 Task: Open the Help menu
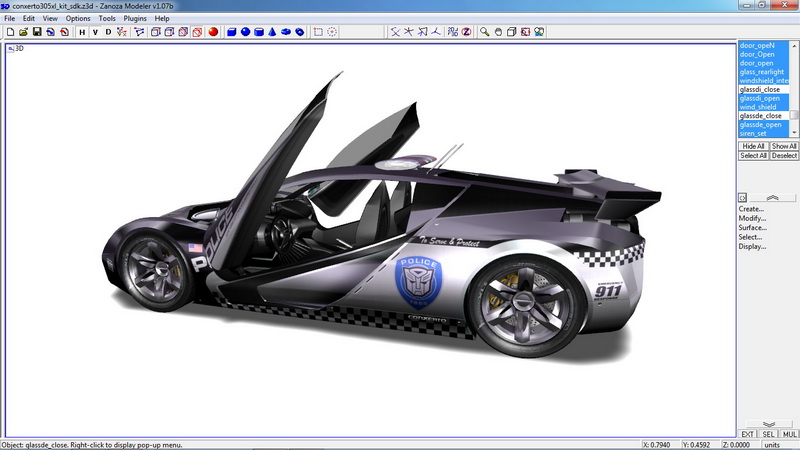(162, 18)
